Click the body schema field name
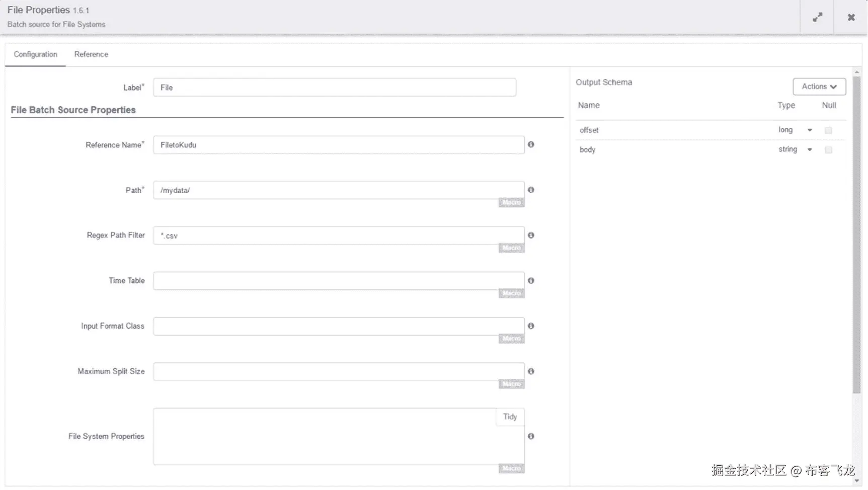The width and height of the screenshot is (868, 490). pos(587,150)
